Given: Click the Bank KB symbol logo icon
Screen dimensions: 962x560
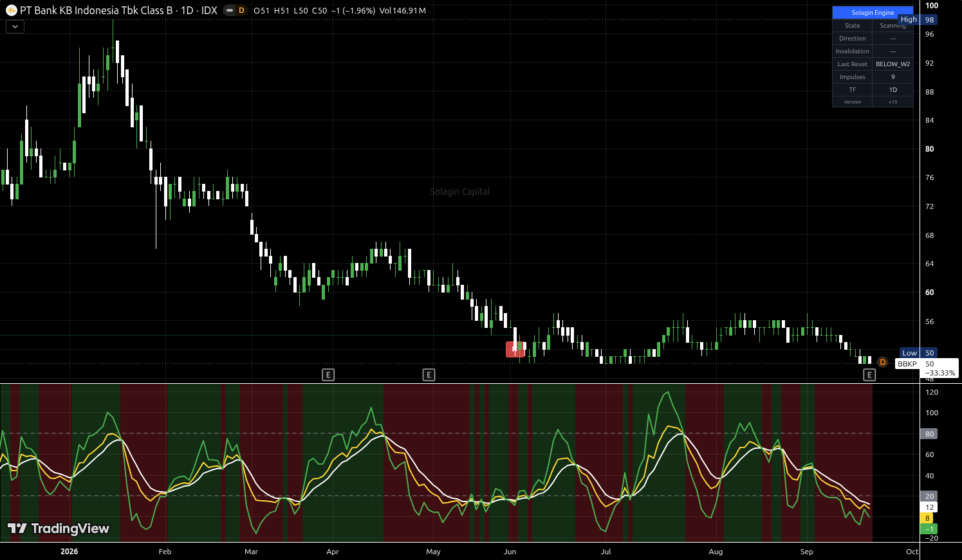Looking at the screenshot, I should pos(11,10).
